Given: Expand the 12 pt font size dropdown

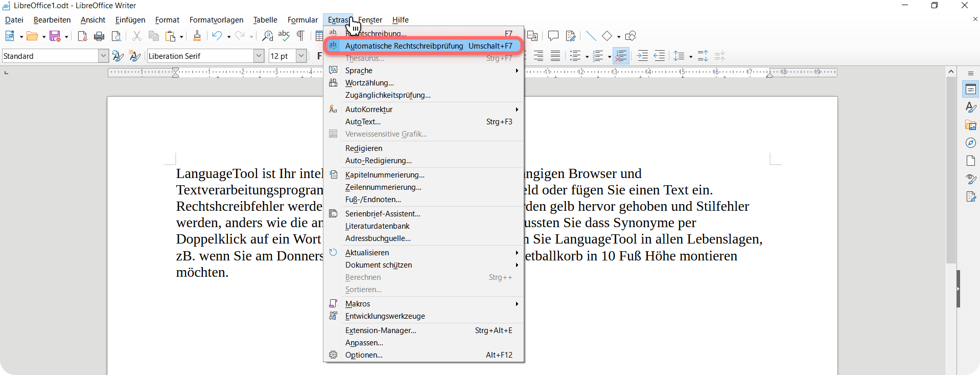Looking at the screenshot, I should (301, 56).
